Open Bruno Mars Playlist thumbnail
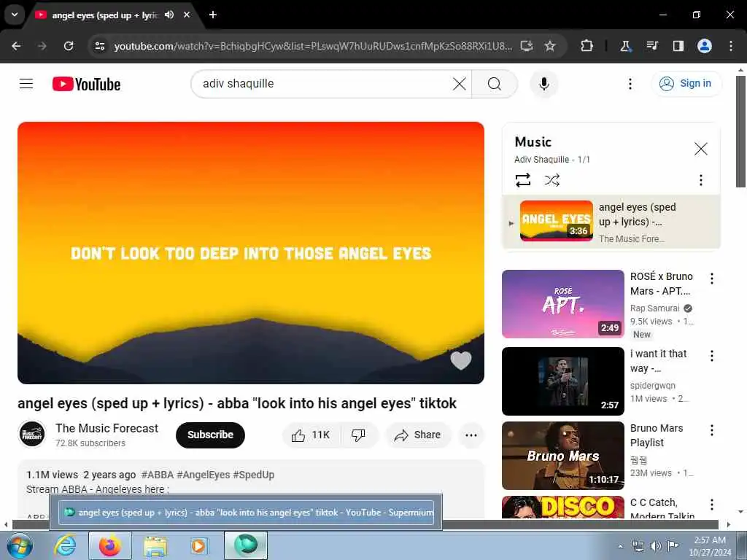Image resolution: width=747 pixels, height=560 pixels. tap(562, 456)
